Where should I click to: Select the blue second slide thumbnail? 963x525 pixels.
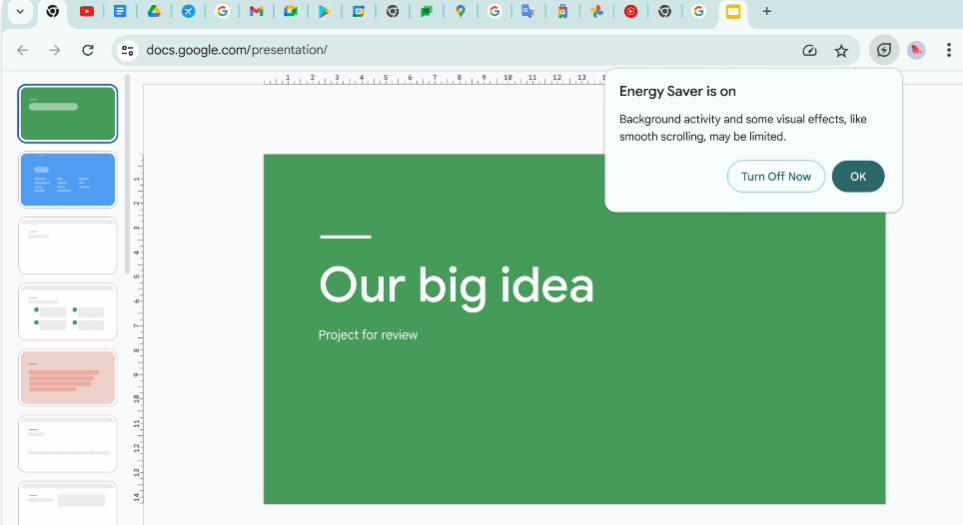click(68, 180)
